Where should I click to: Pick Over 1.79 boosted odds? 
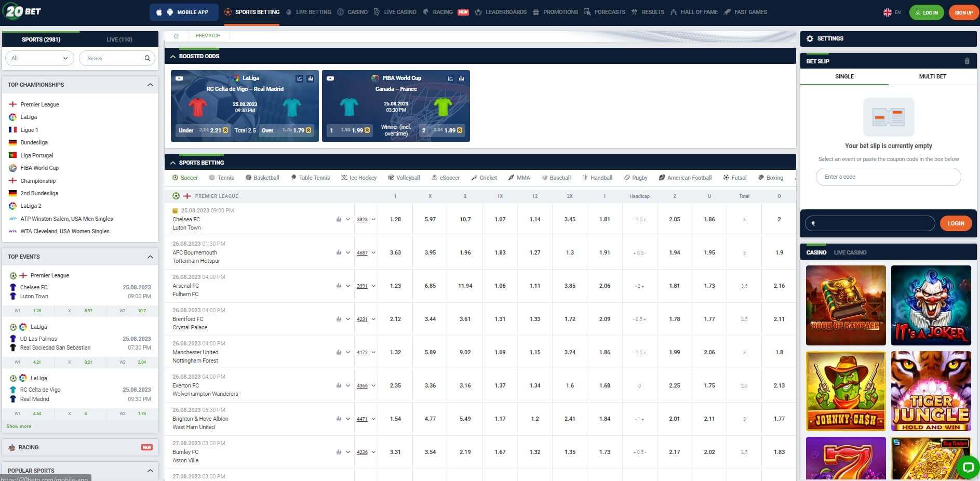(x=286, y=130)
